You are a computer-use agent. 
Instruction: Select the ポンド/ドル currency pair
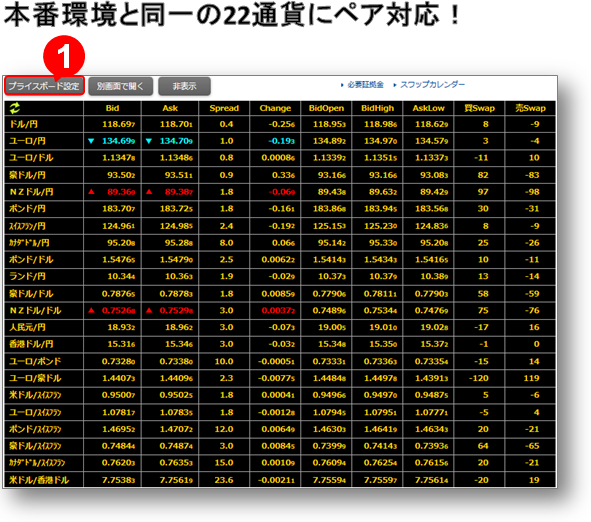31,259
